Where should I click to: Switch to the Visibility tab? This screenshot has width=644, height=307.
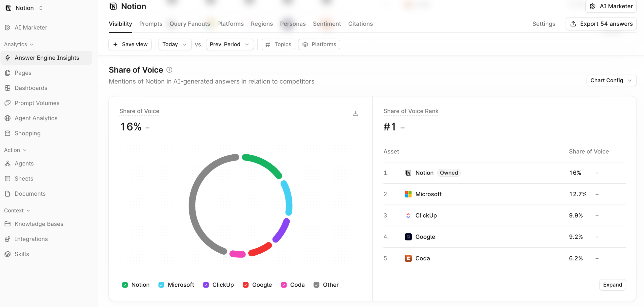click(x=120, y=24)
